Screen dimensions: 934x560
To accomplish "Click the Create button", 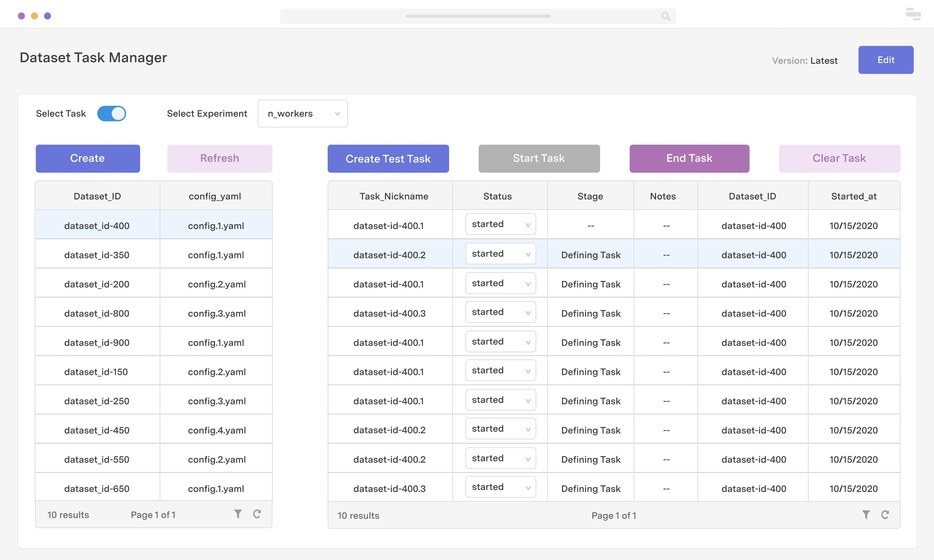I will [x=88, y=158].
